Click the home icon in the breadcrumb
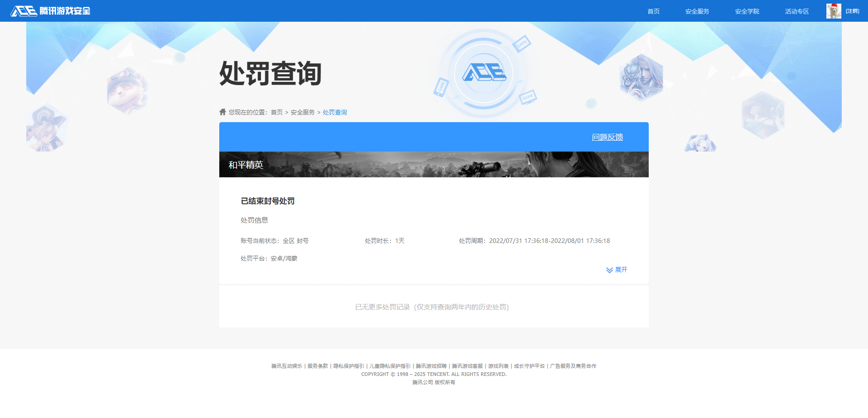 (x=222, y=112)
